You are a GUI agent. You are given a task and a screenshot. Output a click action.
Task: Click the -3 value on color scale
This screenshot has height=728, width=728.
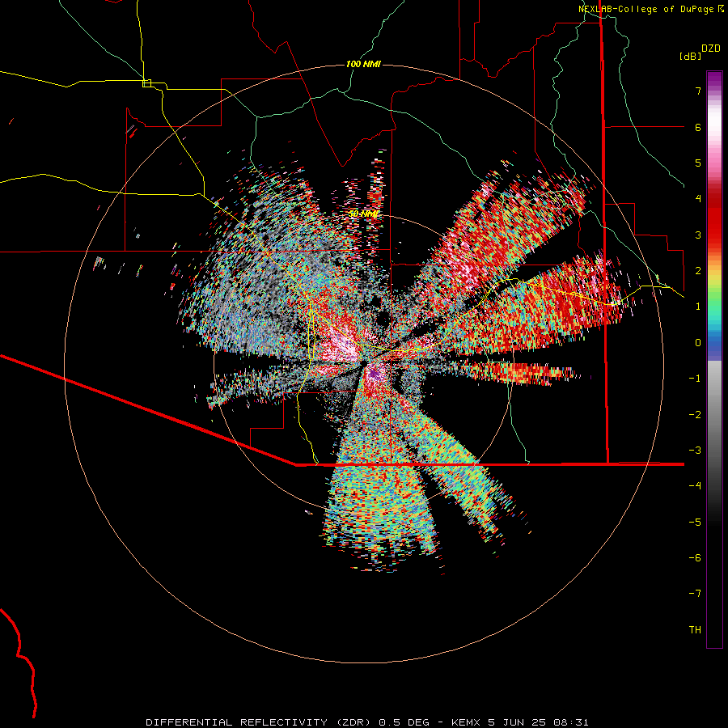695,451
